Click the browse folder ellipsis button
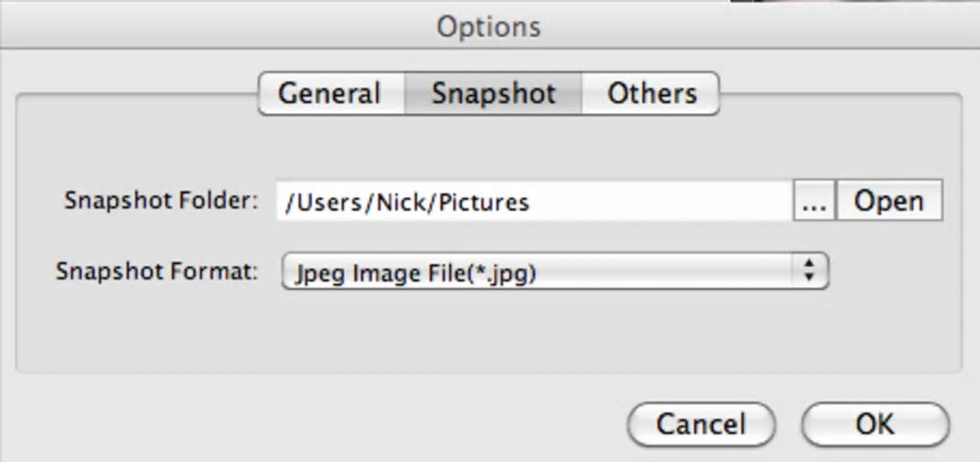Screen dimensions: 980x462 (814, 202)
